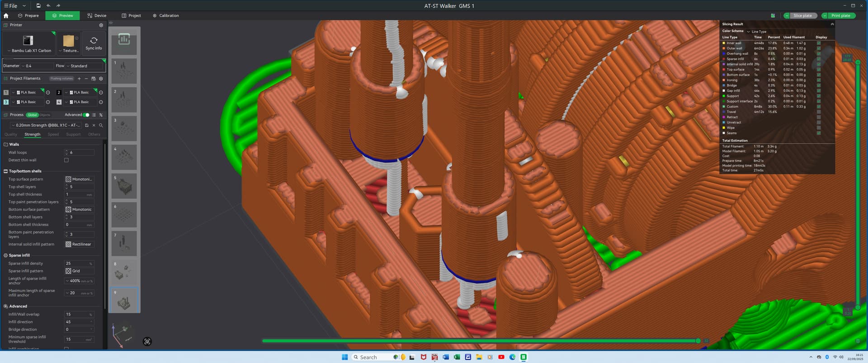Search process settings with magnifier icon
868x363 pixels.
click(x=101, y=126)
